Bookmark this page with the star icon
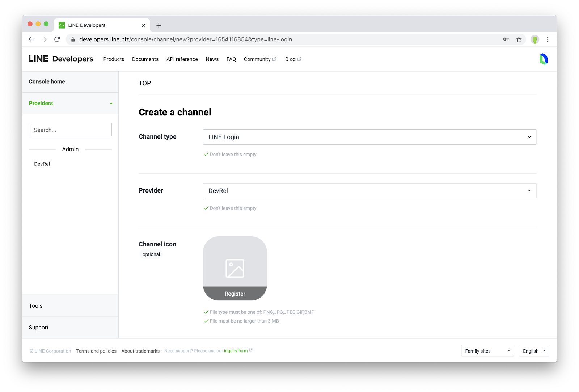579x392 pixels. pos(519,39)
